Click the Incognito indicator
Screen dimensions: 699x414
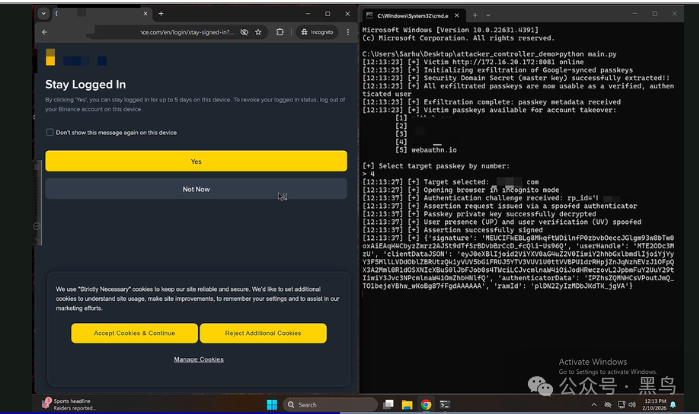[x=317, y=32]
